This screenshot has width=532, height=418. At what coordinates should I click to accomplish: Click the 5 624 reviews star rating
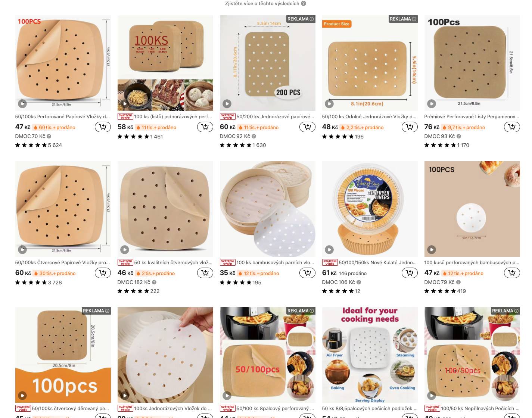(38, 145)
